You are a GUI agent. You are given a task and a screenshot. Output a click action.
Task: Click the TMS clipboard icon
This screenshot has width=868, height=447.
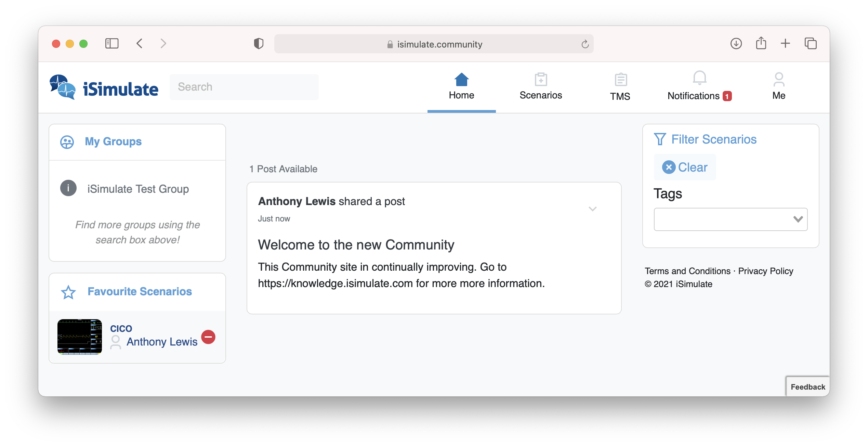620,79
